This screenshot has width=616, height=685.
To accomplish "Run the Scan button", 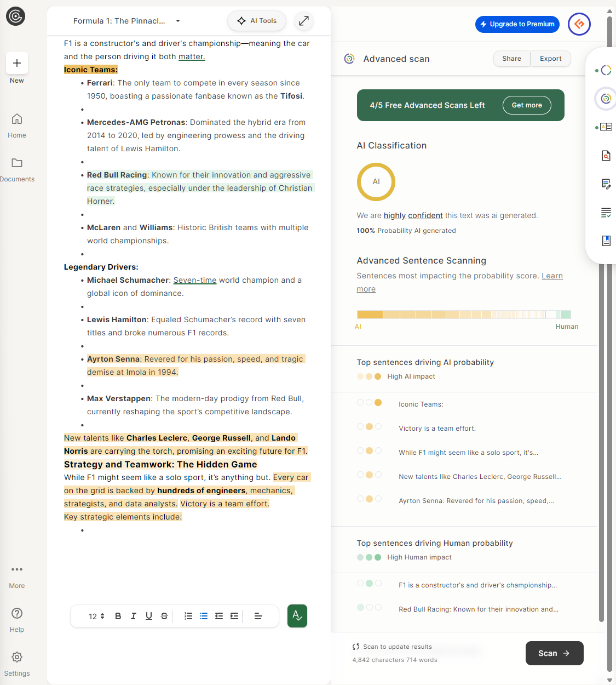I will pos(555,653).
